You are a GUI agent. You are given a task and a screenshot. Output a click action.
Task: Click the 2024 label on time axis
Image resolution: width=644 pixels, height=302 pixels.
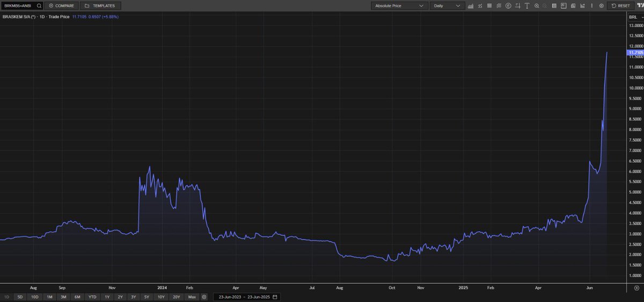pyautogui.click(x=162, y=288)
